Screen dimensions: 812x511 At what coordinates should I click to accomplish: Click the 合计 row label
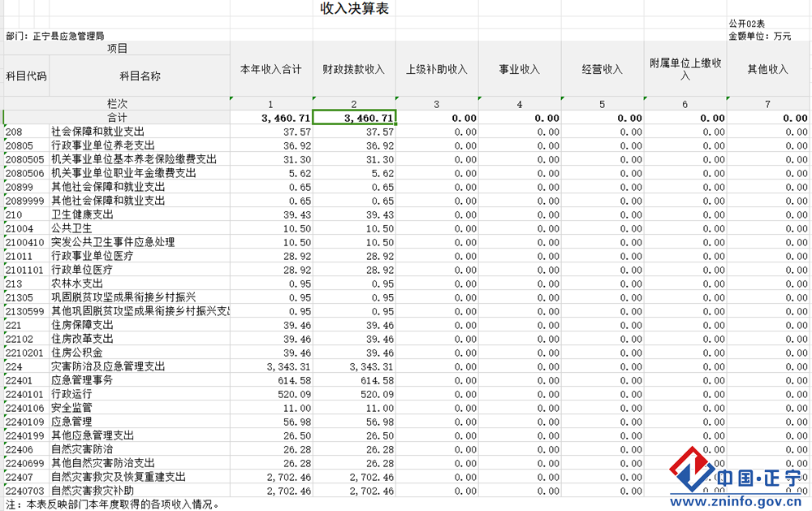click(x=117, y=118)
